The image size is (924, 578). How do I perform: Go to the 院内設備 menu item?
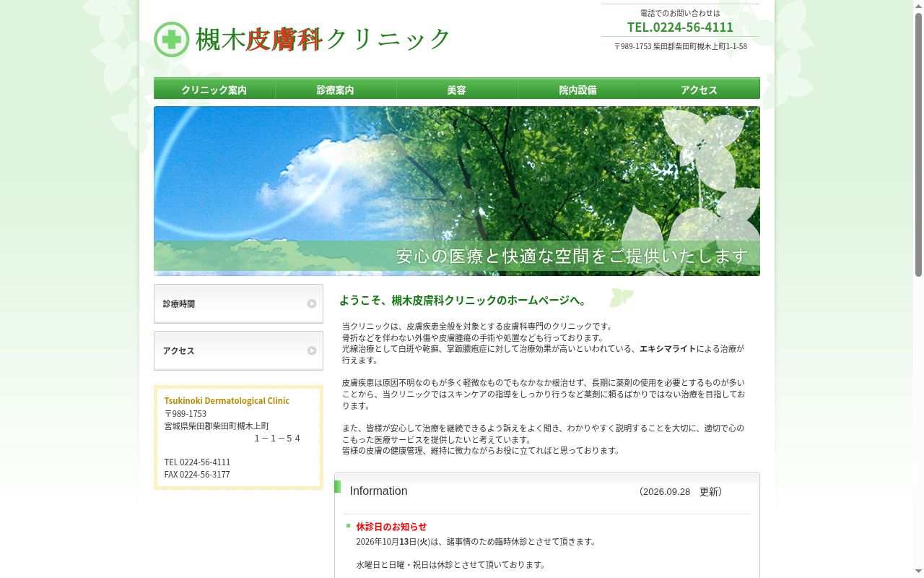pos(578,89)
